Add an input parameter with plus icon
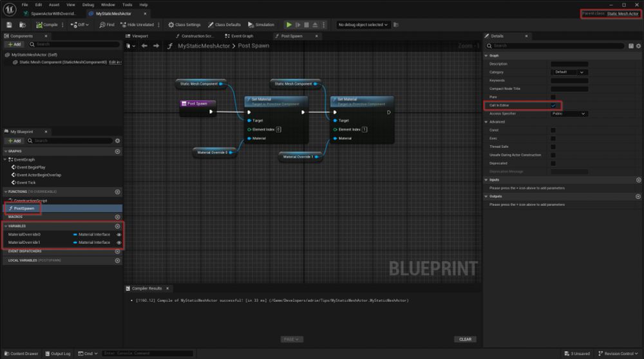The width and height of the screenshot is (644, 359). click(x=639, y=180)
